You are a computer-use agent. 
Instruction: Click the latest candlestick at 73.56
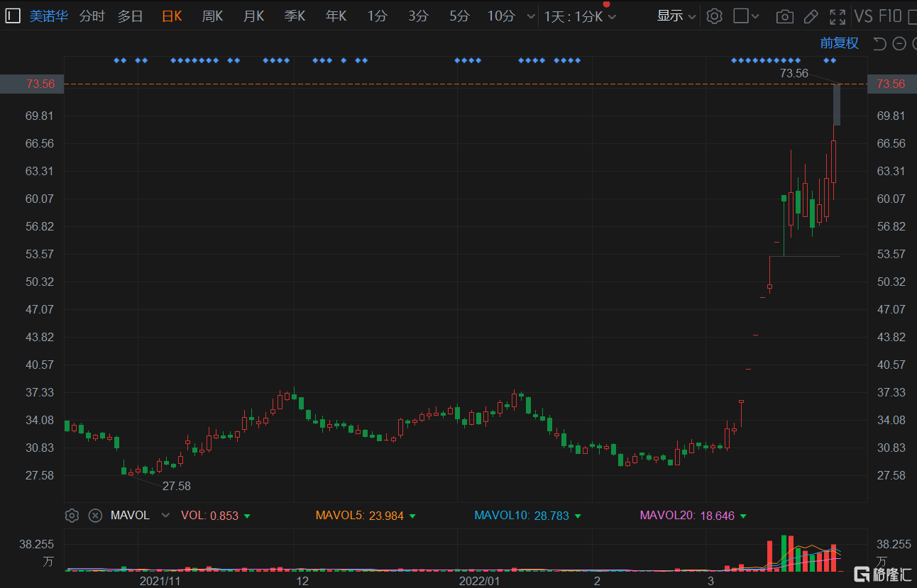[x=837, y=105]
